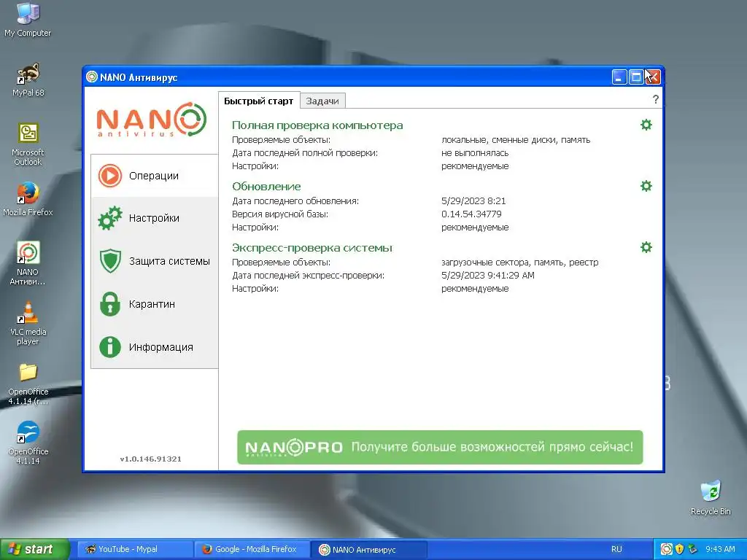Click the Защита системы shield icon
Screen dimensions: 747x560
pyautogui.click(x=110, y=261)
